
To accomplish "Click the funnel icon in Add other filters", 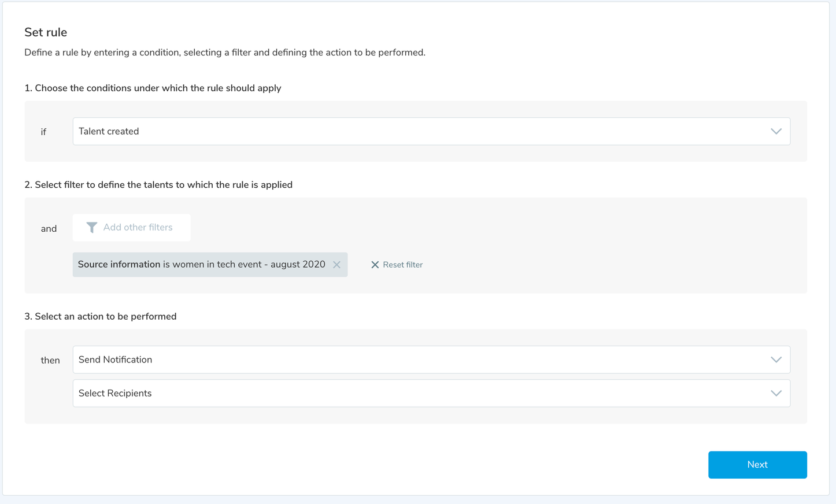I will coord(91,228).
